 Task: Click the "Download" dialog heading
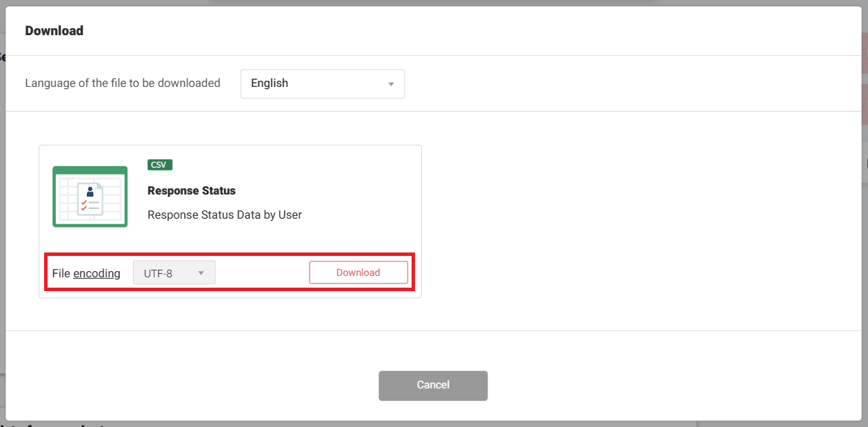(54, 30)
